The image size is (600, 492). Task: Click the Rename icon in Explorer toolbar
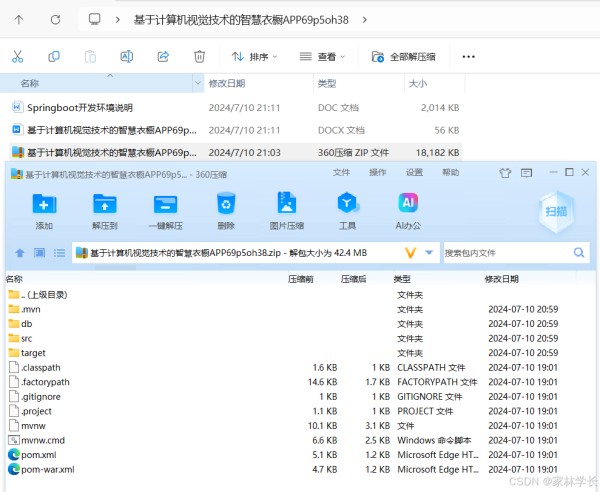click(127, 57)
